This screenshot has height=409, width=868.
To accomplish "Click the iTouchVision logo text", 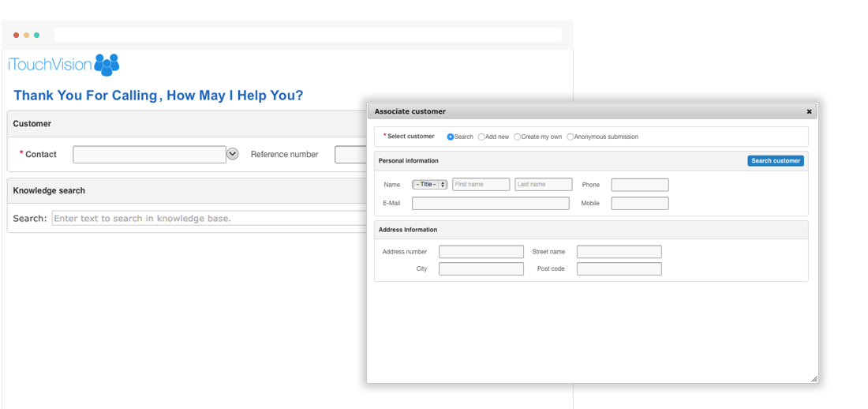I will (x=50, y=65).
